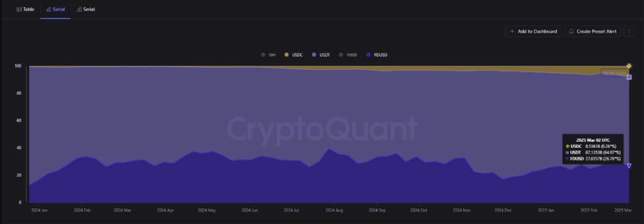Click the 80 value on y-axis

(x=18, y=93)
